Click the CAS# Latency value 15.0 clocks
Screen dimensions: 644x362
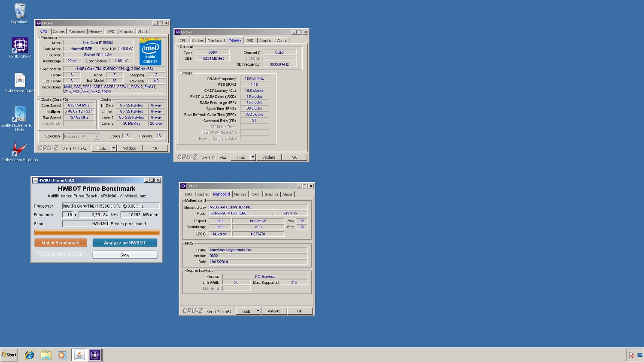[254, 91]
